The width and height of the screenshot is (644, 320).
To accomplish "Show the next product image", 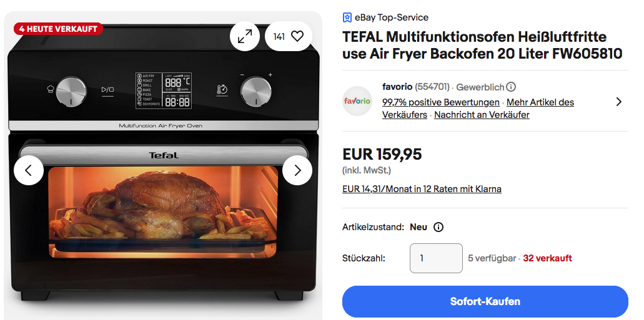I will tap(297, 170).
